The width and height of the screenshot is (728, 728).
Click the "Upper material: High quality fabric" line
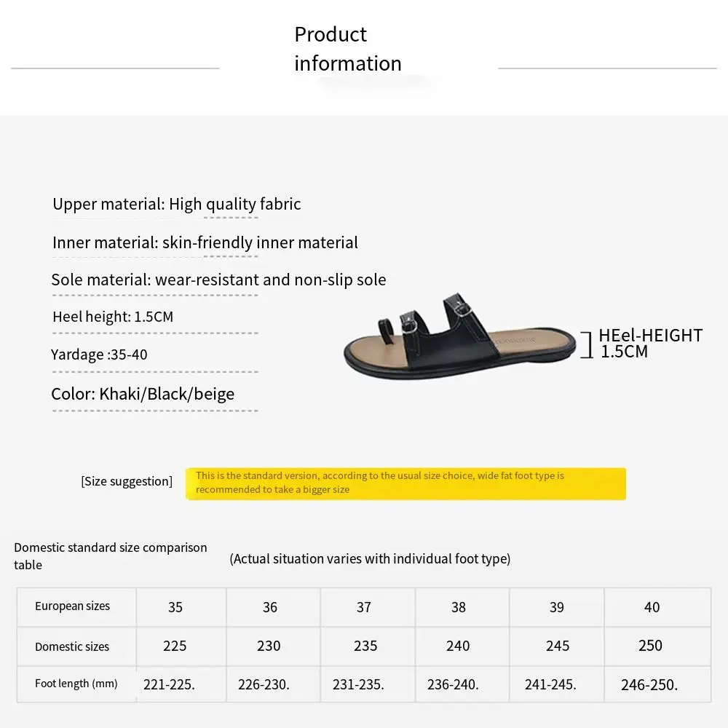176,204
